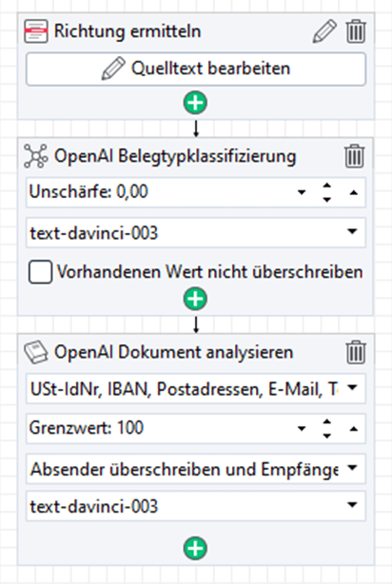This screenshot has width=392, height=584.
Task: Click the Belegtypklassifizierung network node icon
Action: (36, 156)
